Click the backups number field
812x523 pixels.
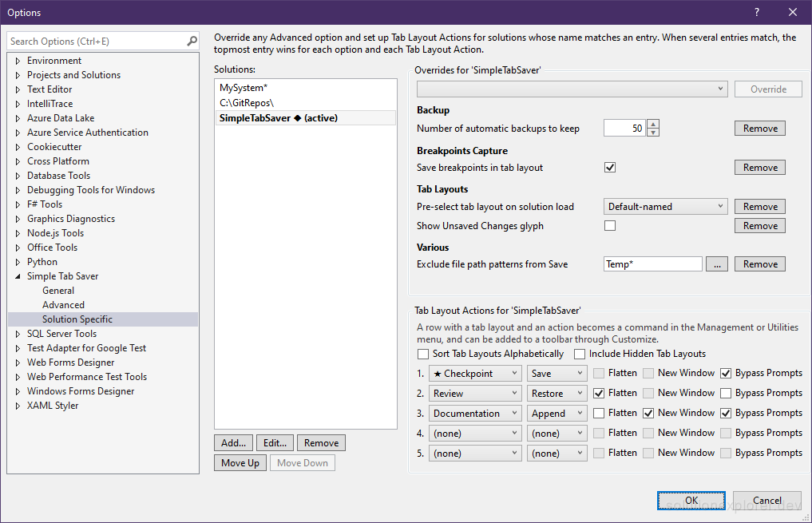click(625, 128)
